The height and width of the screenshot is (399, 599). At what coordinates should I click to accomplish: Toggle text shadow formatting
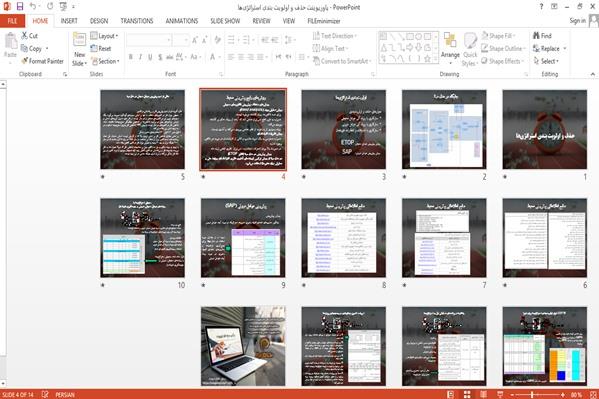(160, 57)
